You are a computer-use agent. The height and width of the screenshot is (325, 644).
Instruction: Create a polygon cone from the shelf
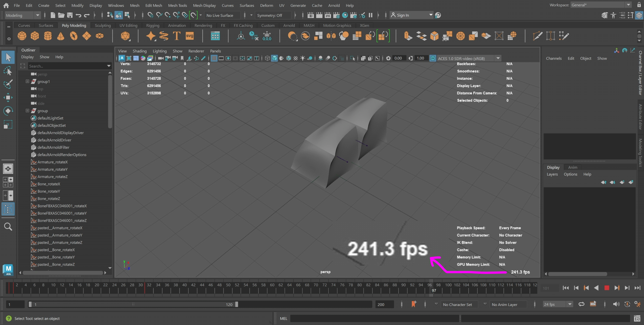coord(61,36)
